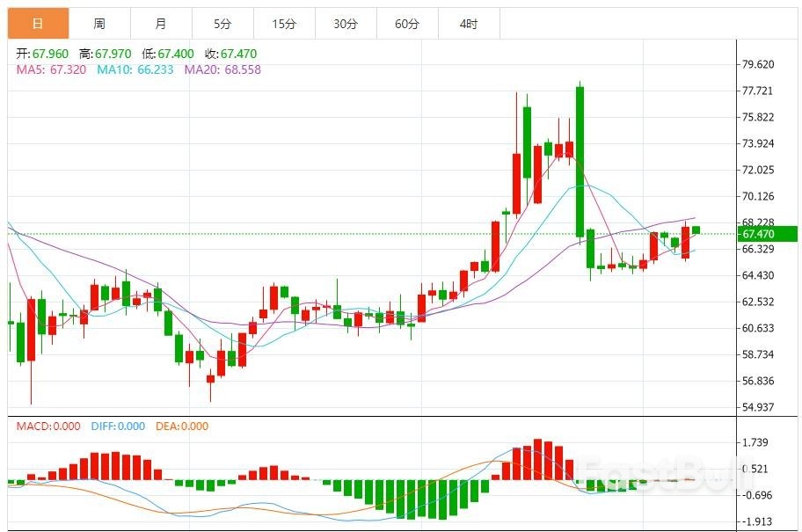Click the MACD: 0.000 indicator label
802x532 pixels.
pos(48,426)
